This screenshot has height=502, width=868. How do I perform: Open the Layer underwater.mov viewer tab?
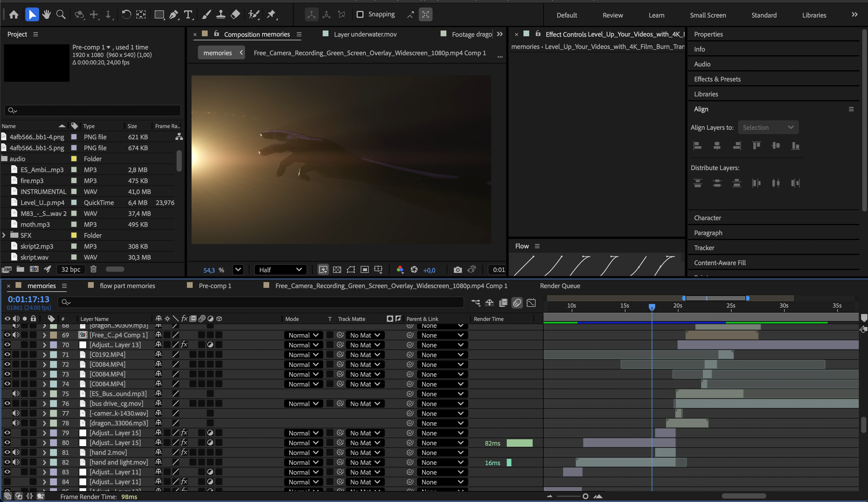click(365, 34)
